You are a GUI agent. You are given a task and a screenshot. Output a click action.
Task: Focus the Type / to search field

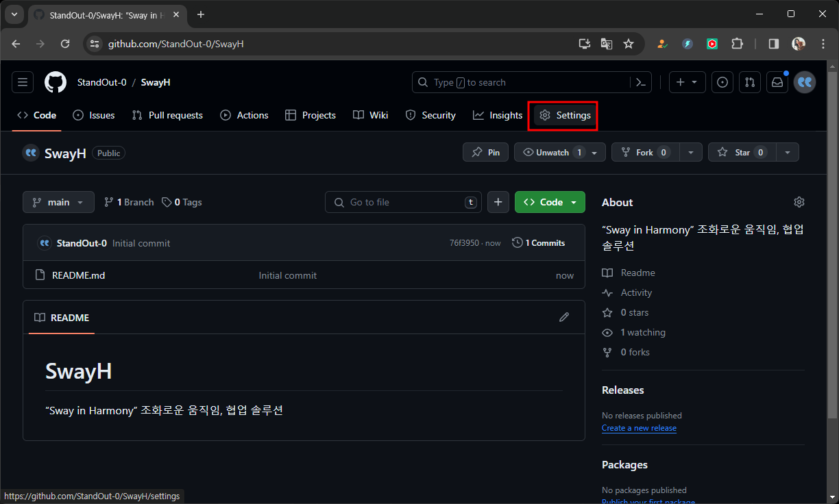pyautogui.click(x=521, y=82)
